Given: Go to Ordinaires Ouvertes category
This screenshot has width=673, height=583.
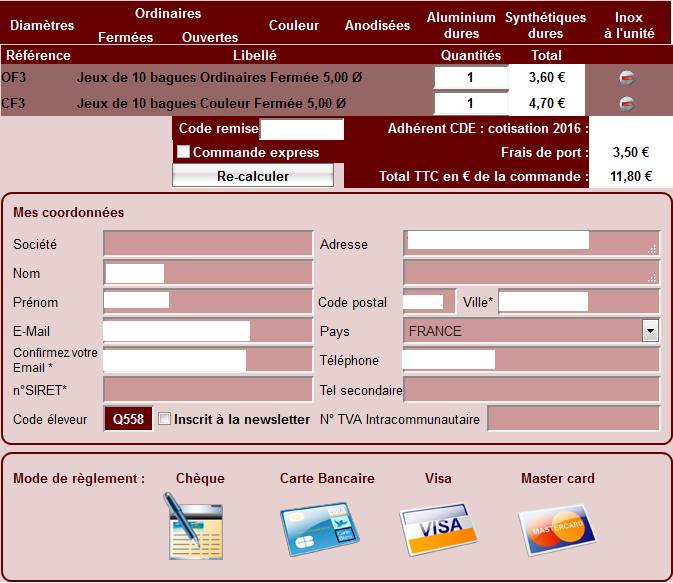Looking at the screenshot, I should tap(210, 37).
